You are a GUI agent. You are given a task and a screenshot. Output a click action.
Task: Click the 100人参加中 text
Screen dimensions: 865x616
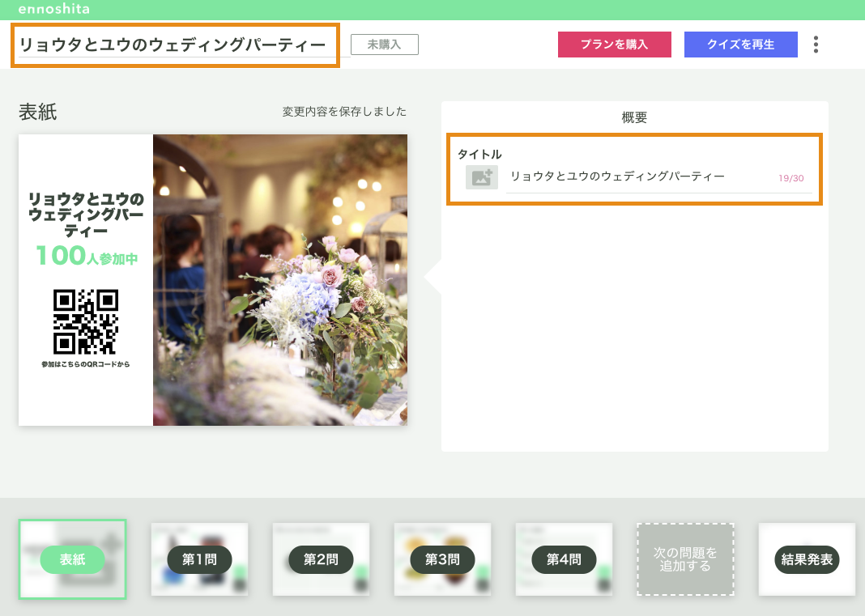(x=86, y=256)
